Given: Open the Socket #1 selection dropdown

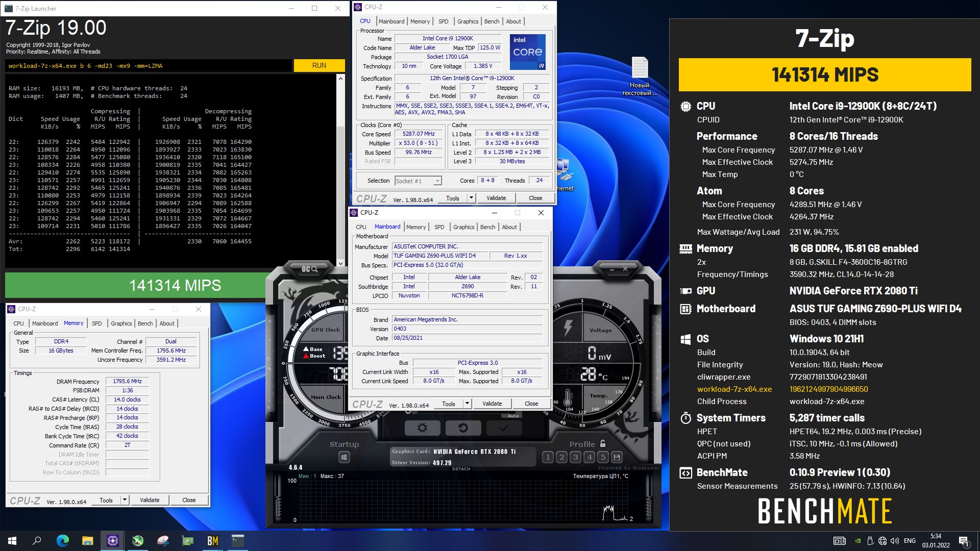Looking at the screenshot, I should tap(418, 181).
